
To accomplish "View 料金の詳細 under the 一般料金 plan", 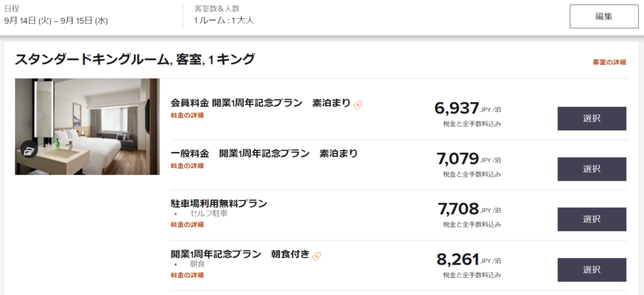I will coord(187,165).
